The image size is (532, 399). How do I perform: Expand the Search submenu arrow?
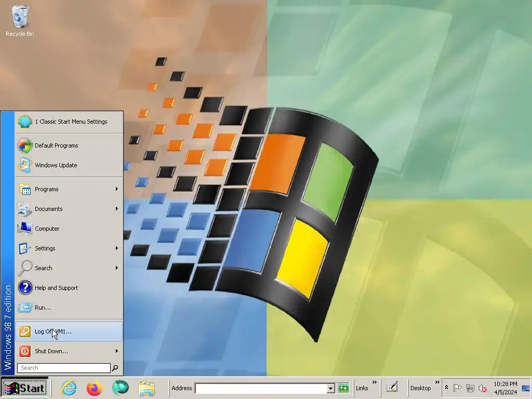(117, 268)
